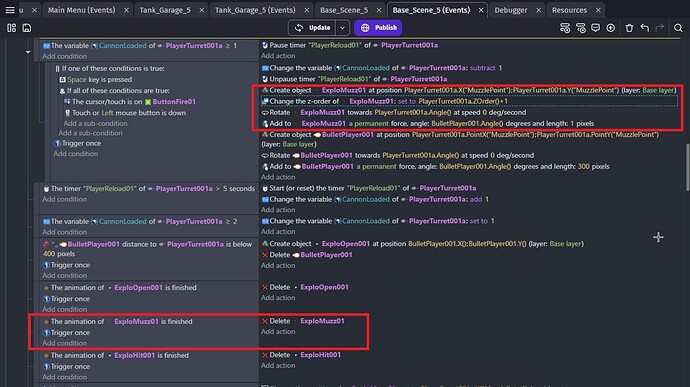This screenshot has height=387, width=690.
Task: Click the add event icon
Action: tap(565, 28)
